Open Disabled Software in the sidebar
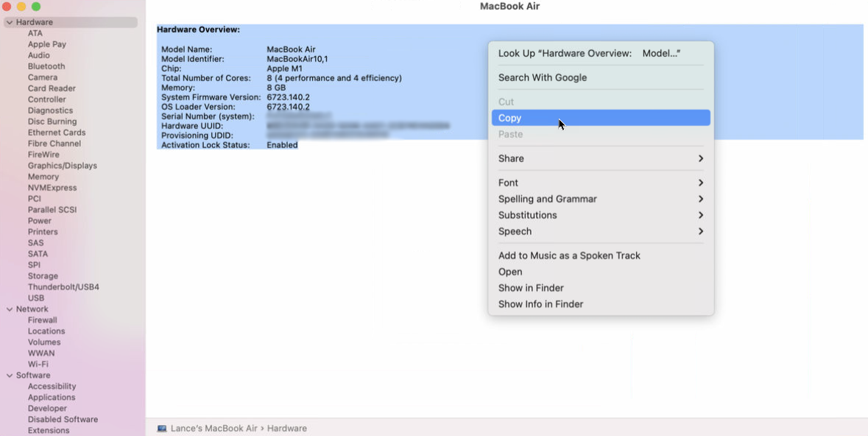The image size is (868, 436). 63,420
